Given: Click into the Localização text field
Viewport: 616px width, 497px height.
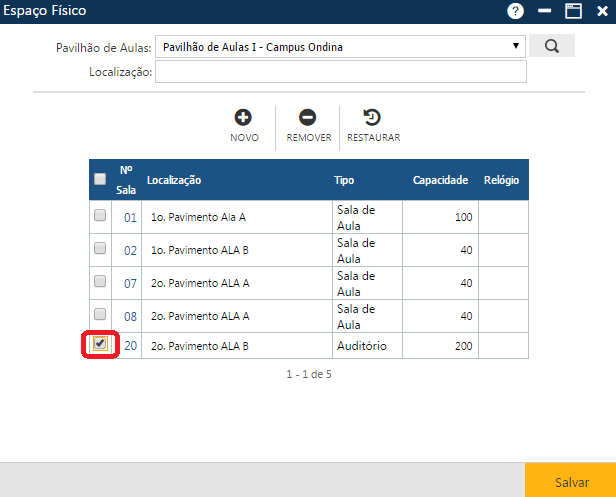Looking at the screenshot, I should coord(340,72).
